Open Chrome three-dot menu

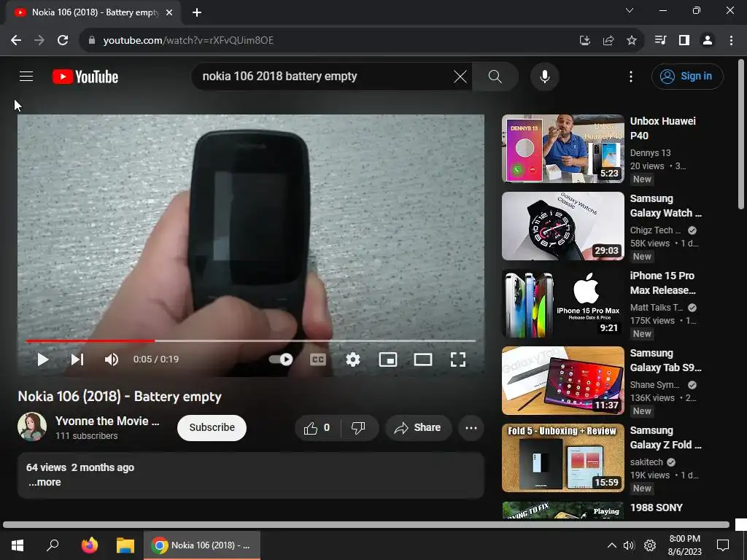pyautogui.click(x=731, y=41)
